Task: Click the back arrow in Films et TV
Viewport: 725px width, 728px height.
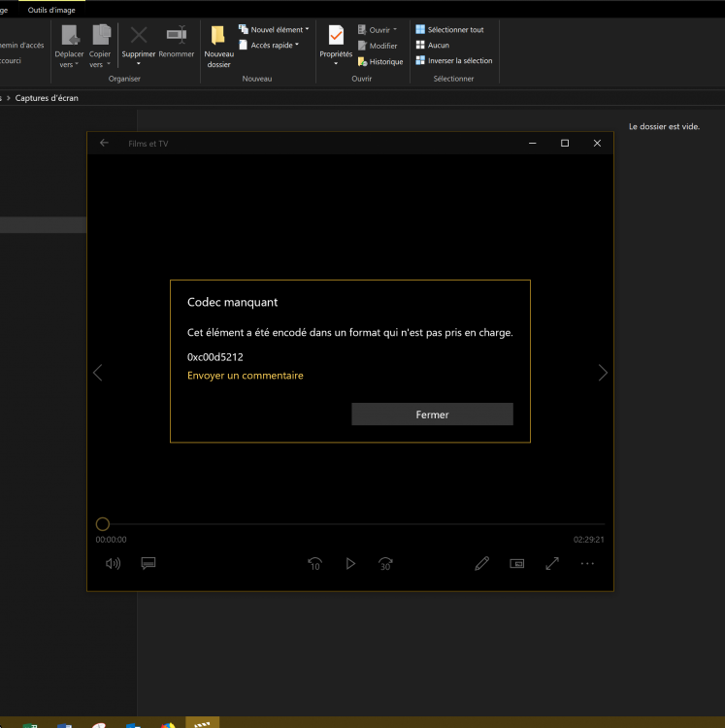Action: click(x=105, y=144)
